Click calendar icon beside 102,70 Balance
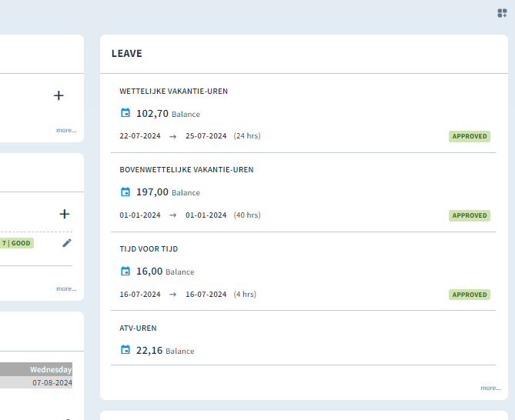The height and width of the screenshot is (420, 515). pos(125,112)
